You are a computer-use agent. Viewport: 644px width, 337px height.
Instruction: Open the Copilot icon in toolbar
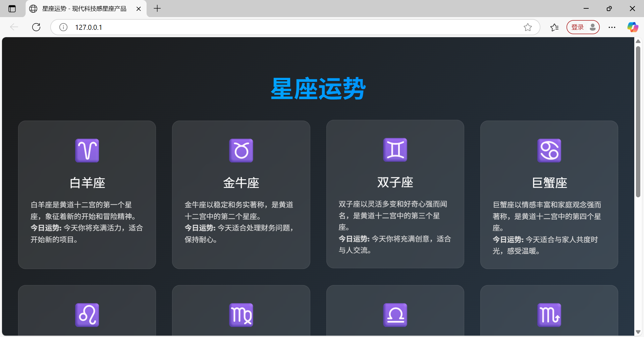(633, 27)
